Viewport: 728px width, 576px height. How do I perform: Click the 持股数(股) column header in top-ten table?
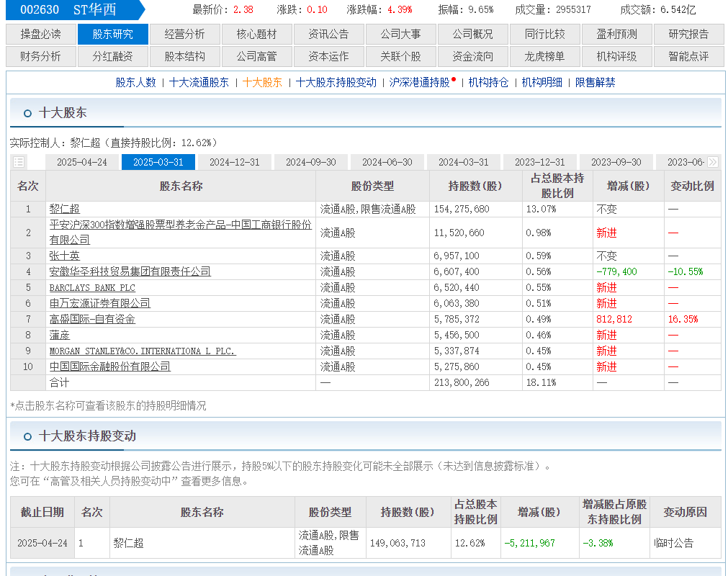coord(475,186)
